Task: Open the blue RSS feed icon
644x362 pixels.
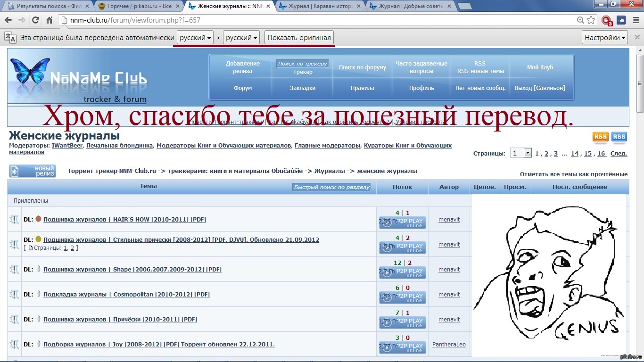Action: click(x=619, y=137)
